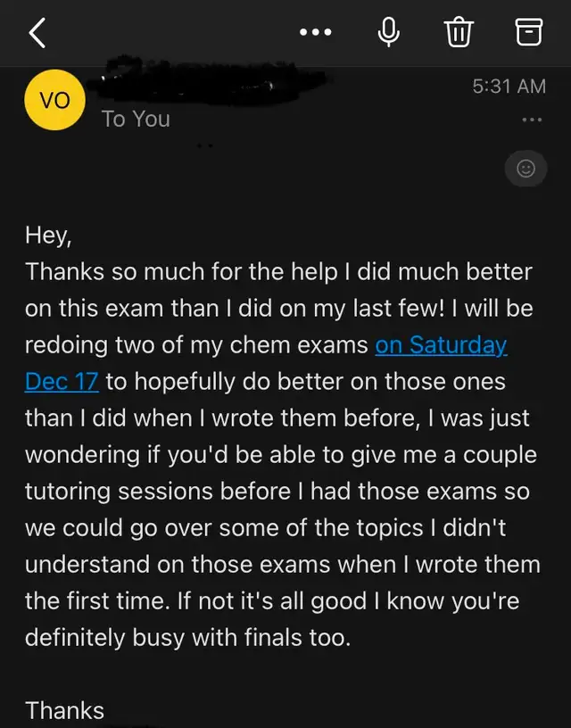Delete this email with the trash icon
The width and height of the screenshot is (571, 728).
459,32
